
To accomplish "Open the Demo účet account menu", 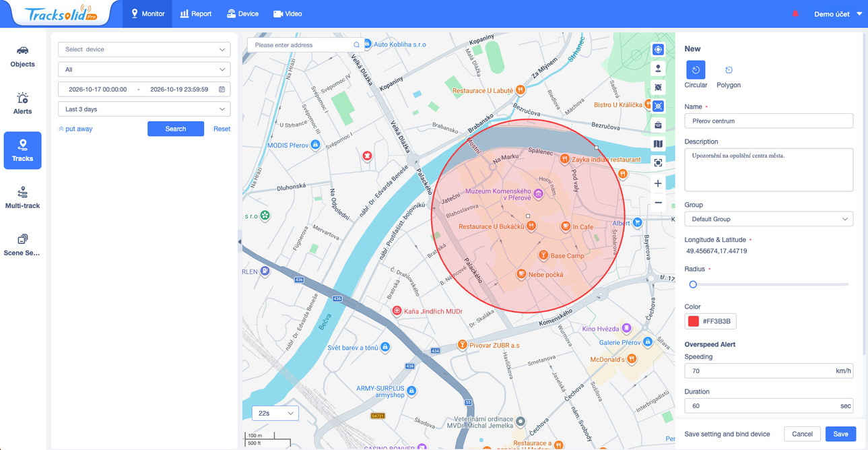I will click(x=838, y=13).
